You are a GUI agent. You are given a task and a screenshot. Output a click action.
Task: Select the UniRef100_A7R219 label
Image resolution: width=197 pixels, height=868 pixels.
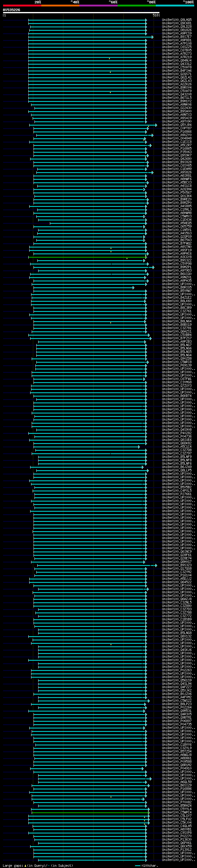(177, 57)
